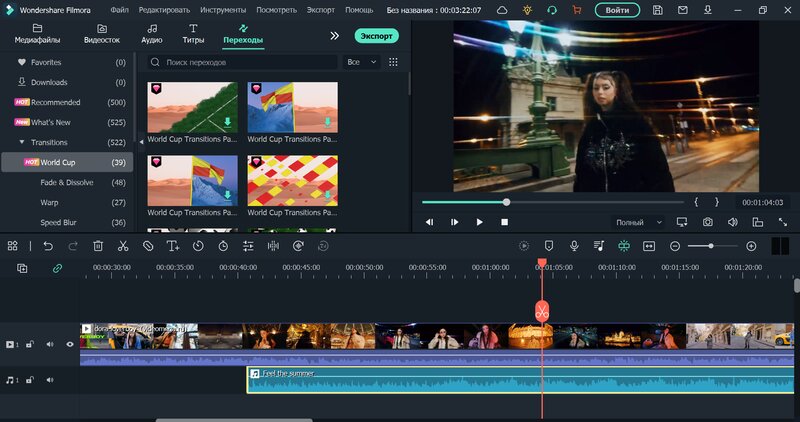This screenshot has height=422, width=800.
Task: Collapse the category sidebar arrow
Action: (141, 142)
